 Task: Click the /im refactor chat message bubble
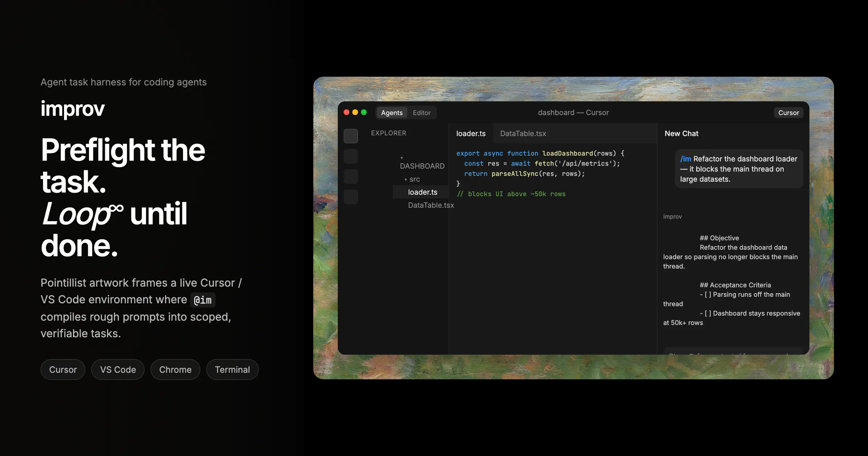(739, 169)
